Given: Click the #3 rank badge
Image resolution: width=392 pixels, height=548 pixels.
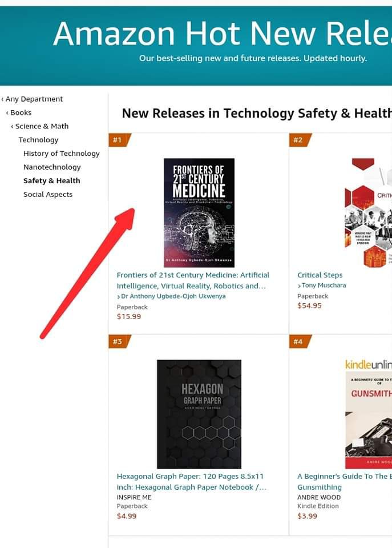Looking at the screenshot, I should point(119,341).
